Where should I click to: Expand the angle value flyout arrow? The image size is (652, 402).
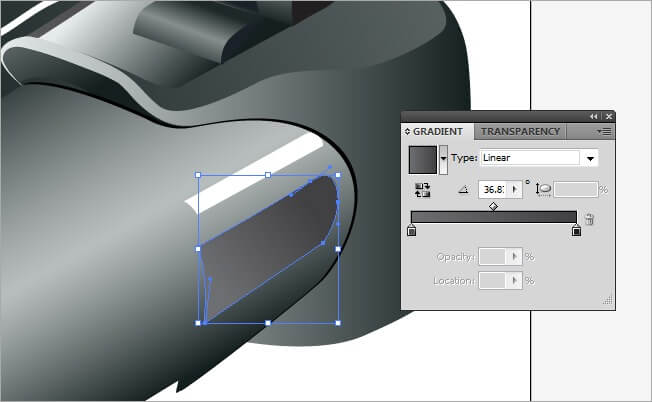pos(515,190)
